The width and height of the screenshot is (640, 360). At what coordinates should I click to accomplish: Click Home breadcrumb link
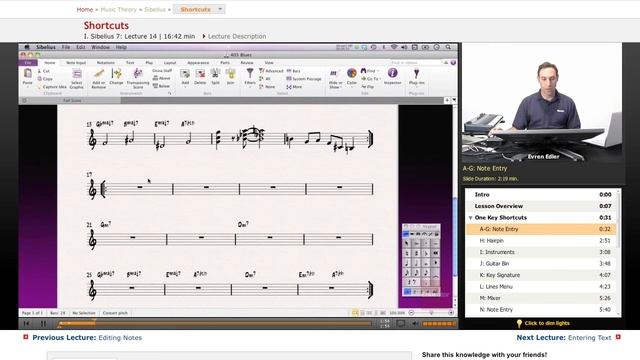tap(85, 9)
